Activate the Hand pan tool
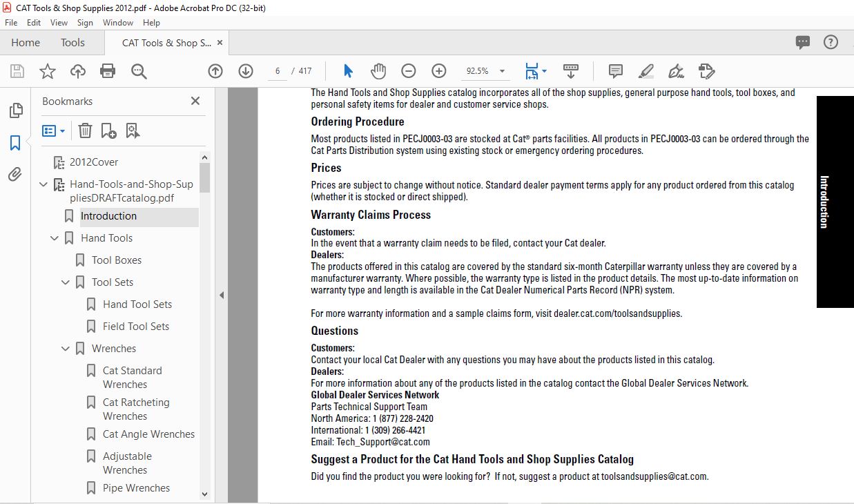Screen dimensions: 854x504 pyautogui.click(x=378, y=71)
